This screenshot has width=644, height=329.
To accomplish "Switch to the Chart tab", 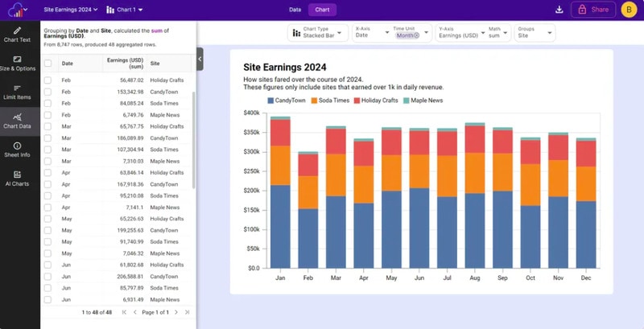I will 321,10.
